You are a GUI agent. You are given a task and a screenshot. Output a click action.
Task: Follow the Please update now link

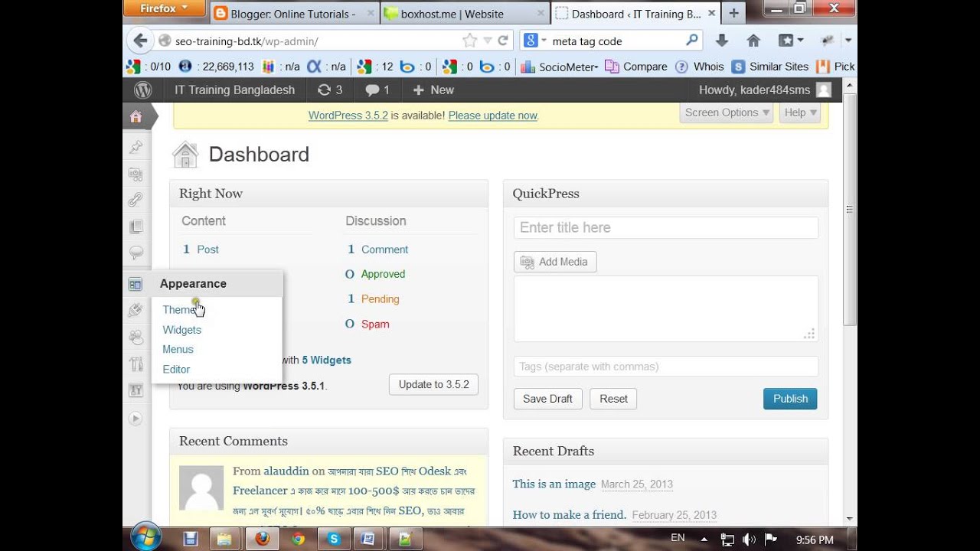click(x=493, y=116)
